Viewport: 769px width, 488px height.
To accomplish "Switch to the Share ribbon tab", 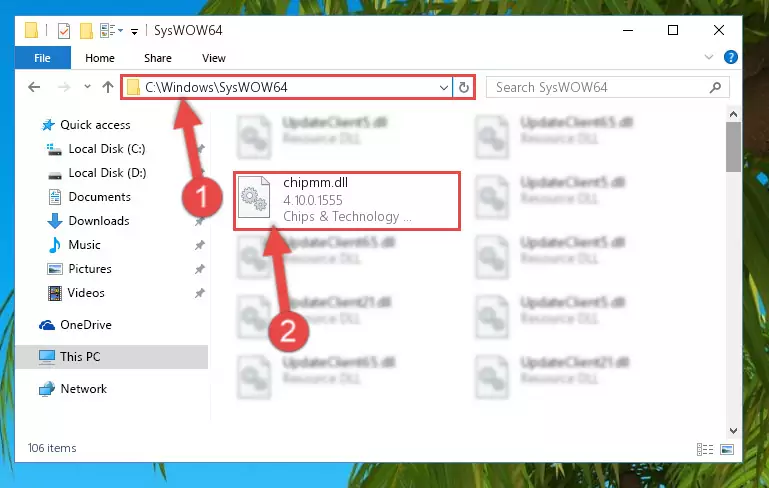I will tap(157, 58).
